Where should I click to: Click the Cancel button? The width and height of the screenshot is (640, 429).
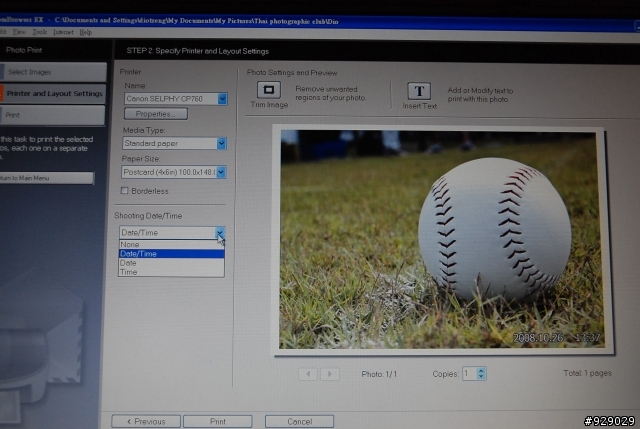[x=299, y=421]
